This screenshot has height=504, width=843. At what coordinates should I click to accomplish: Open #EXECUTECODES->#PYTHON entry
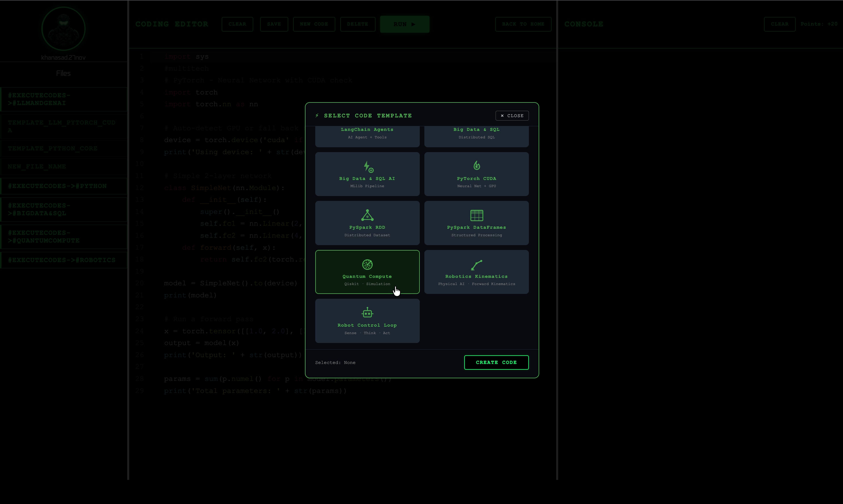pos(64,186)
